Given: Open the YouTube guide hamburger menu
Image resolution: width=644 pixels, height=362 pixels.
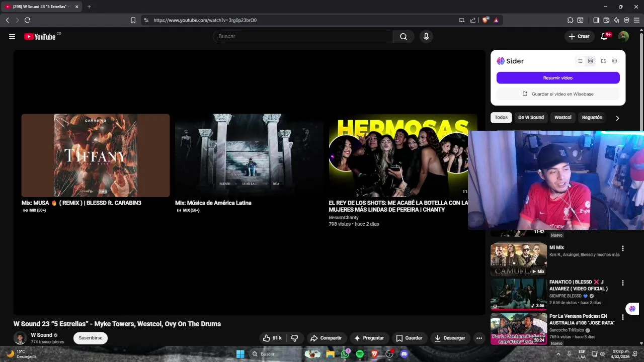Looking at the screenshot, I should [12, 36].
